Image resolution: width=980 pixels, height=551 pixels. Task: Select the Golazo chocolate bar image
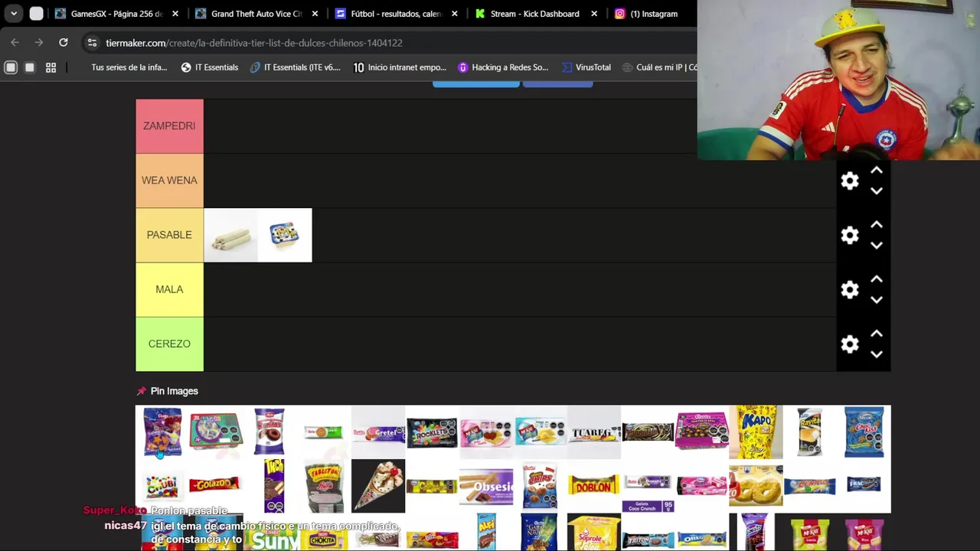click(x=215, y=484)
